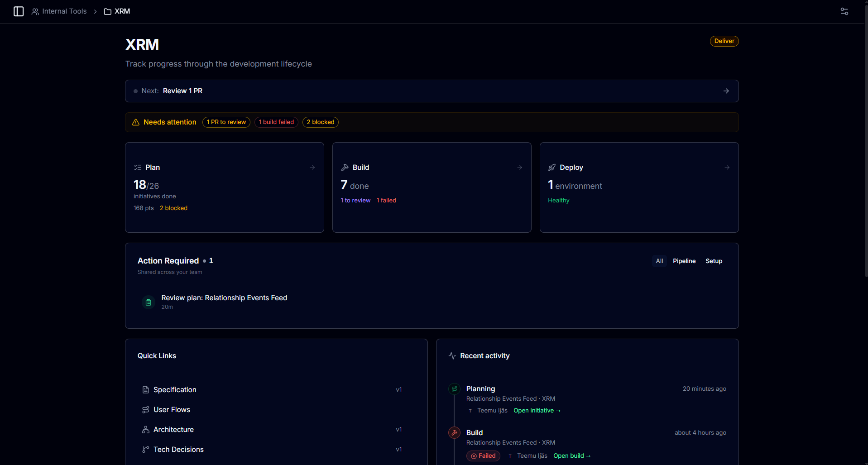Viewport: 868px width, 465px height.
Task: Click the about 4 hours ago timestamp
Action: 700,433
